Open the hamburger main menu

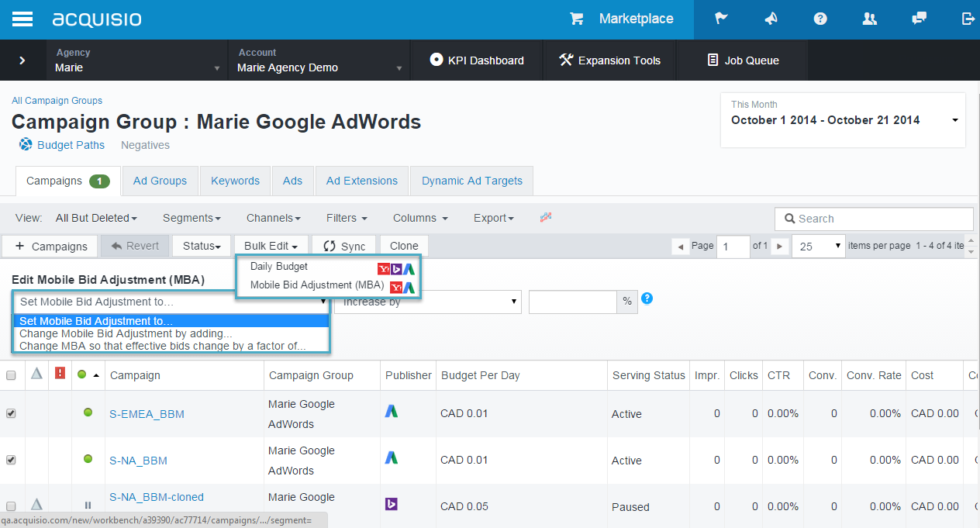point(22,19)
